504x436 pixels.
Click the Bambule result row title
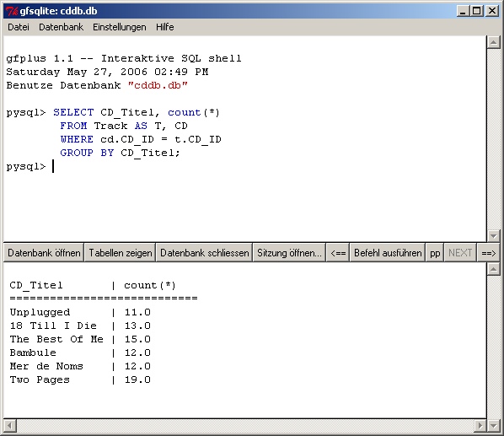point(33,353)
